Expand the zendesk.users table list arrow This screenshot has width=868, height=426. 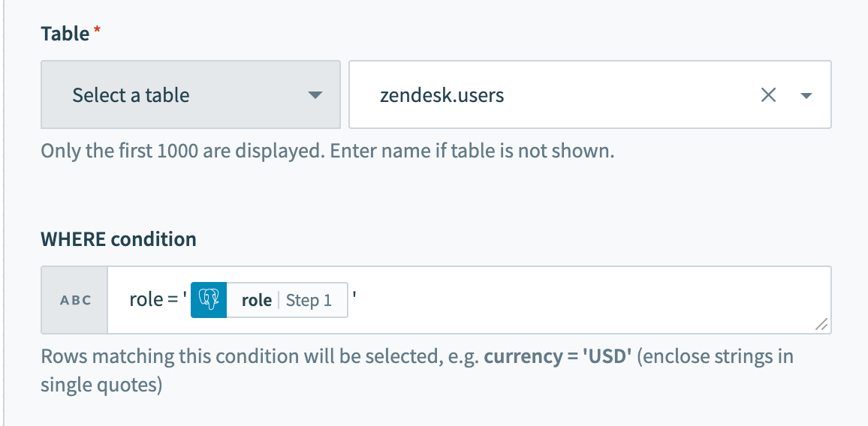click(806, 95)
